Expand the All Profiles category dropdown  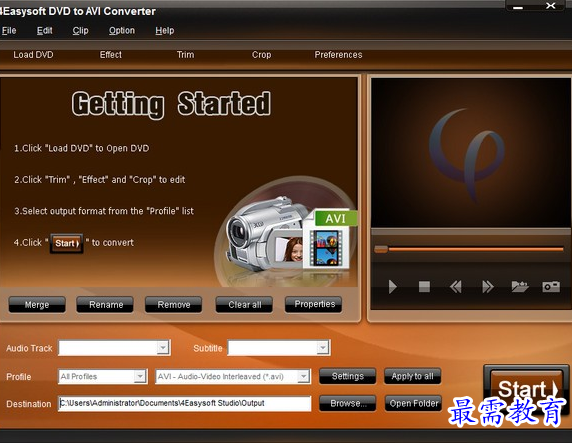[140, 376]
